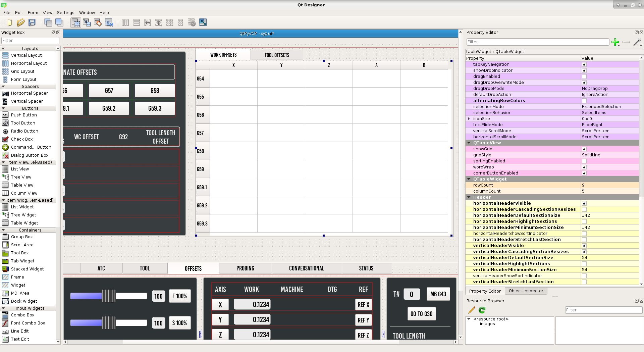The width and height of the screenshot is (644, 352).
Task: Toggle verticalHeaderCascadingSectionResizes checkbox
Action: click(x=584, y=252)
